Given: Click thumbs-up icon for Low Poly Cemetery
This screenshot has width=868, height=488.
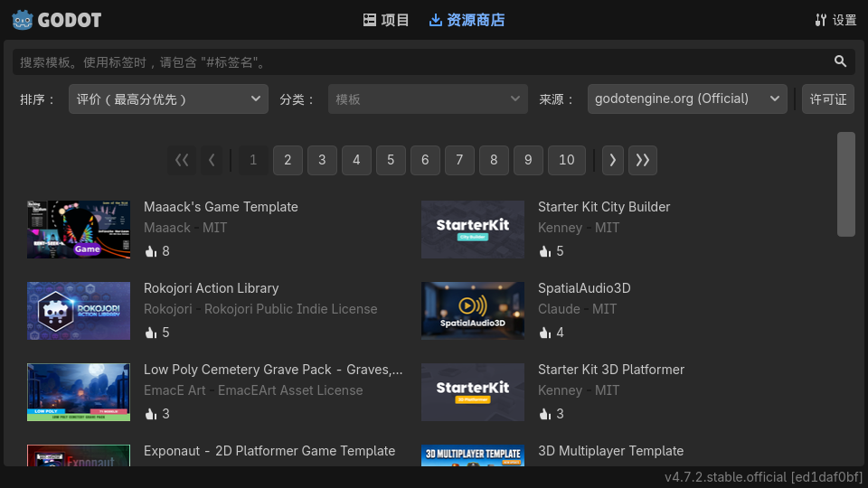Looking at the screenshot, I should 151,414.
